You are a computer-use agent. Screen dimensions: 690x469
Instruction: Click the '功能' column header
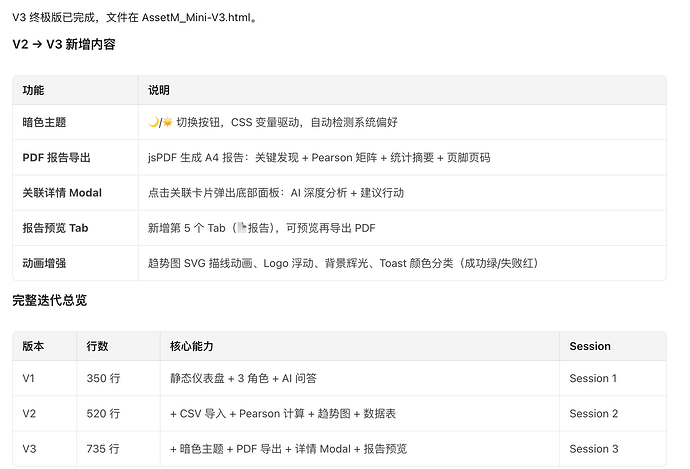coord(75,90)
